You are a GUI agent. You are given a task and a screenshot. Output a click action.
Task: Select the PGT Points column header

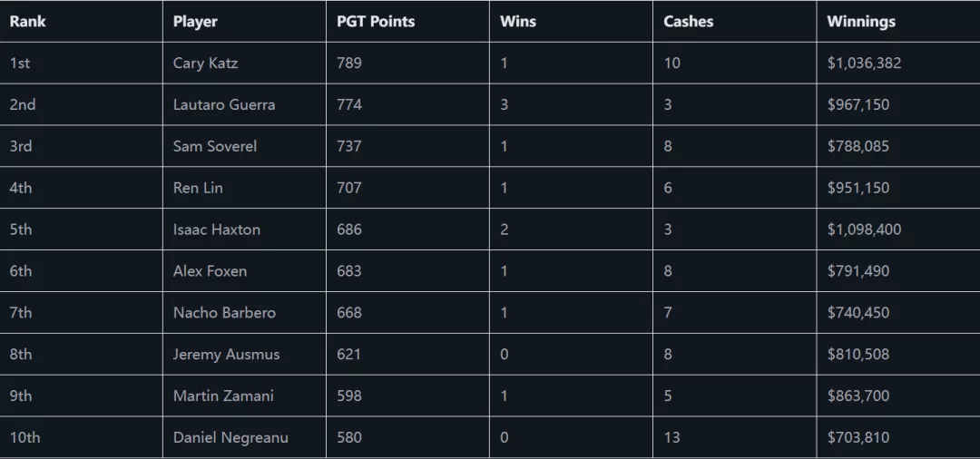point(376,21)
